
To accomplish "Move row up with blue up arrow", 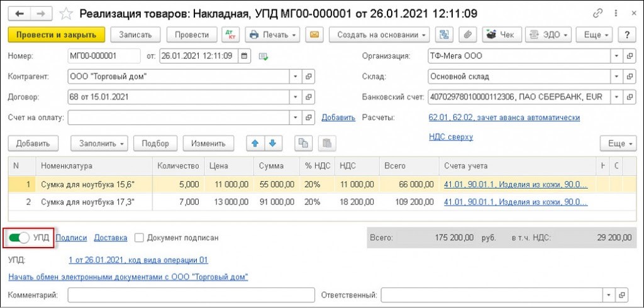I will (x=255, y=143).
